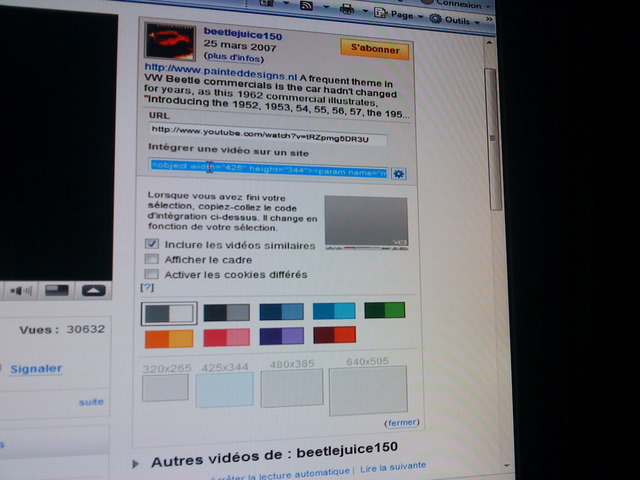The height and width of the screenshot is (480, 640).
Task: Click the embed customize gear icon
Action: click(x=399, y=174)
